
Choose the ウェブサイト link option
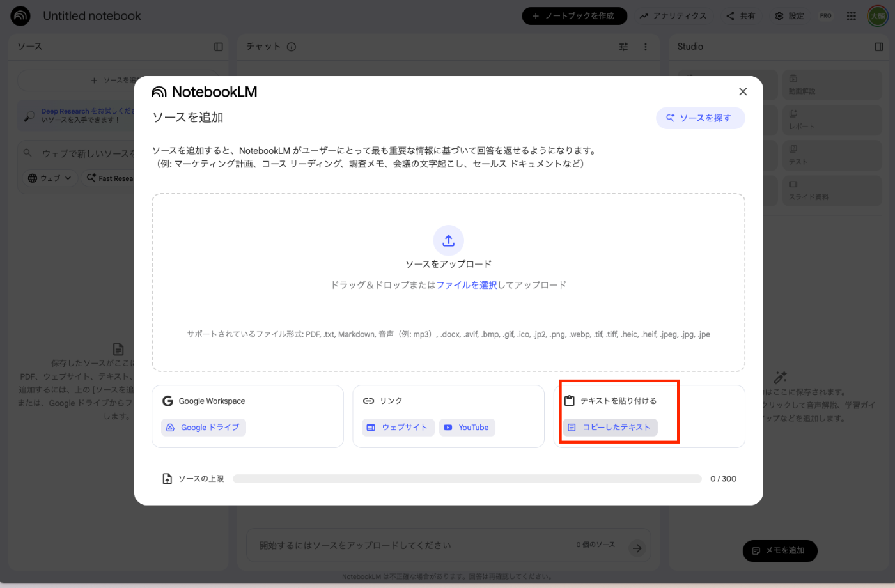(398, 428)
